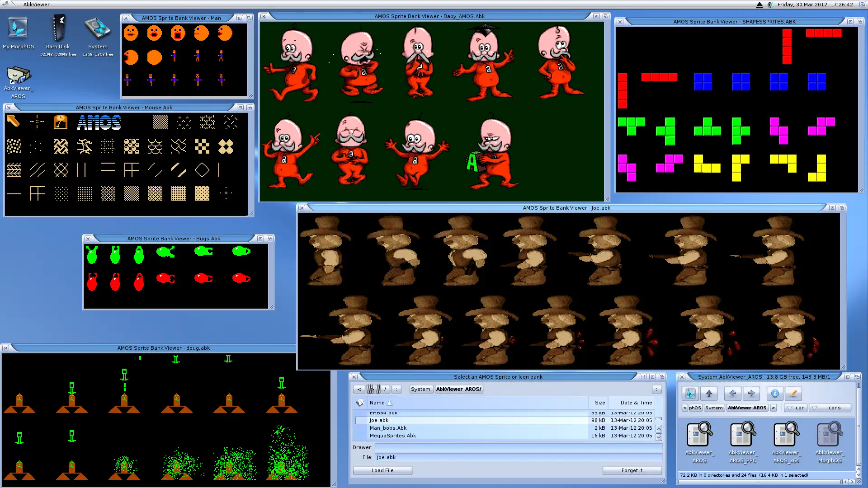Go to parent directory with up arrow
The height and width of the screenshot is (488, 868).
click(x=709, y=394)
